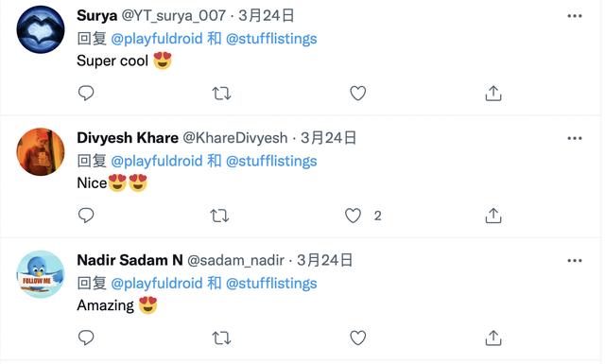605x364 pixels.
Task: Retweet Divyesh Khare's "Nice" tweet
Action: coord(219,216)
